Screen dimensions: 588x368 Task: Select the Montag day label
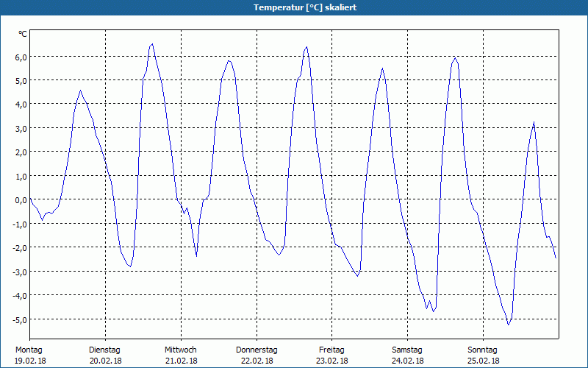click(x=29, y=350)
